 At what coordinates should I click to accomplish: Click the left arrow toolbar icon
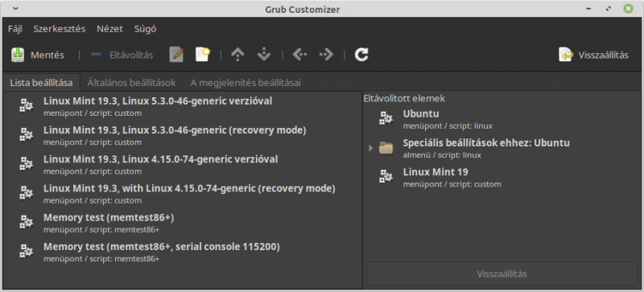(299, 55)
